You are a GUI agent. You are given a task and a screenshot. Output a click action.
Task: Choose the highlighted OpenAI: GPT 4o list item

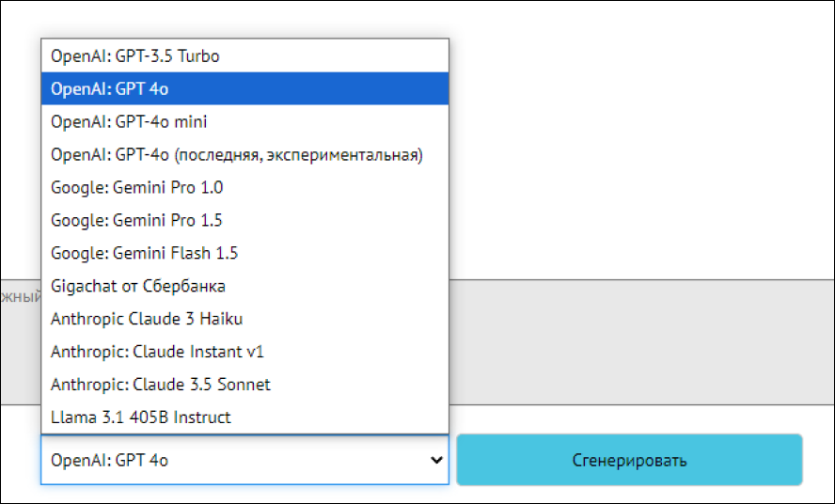pos(111,89)
